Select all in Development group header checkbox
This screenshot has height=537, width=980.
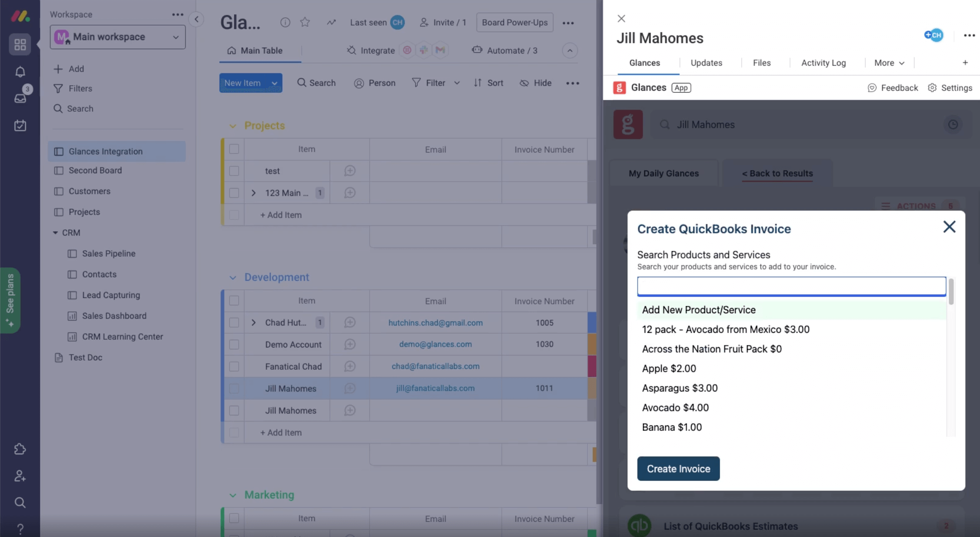pos(234,301)
